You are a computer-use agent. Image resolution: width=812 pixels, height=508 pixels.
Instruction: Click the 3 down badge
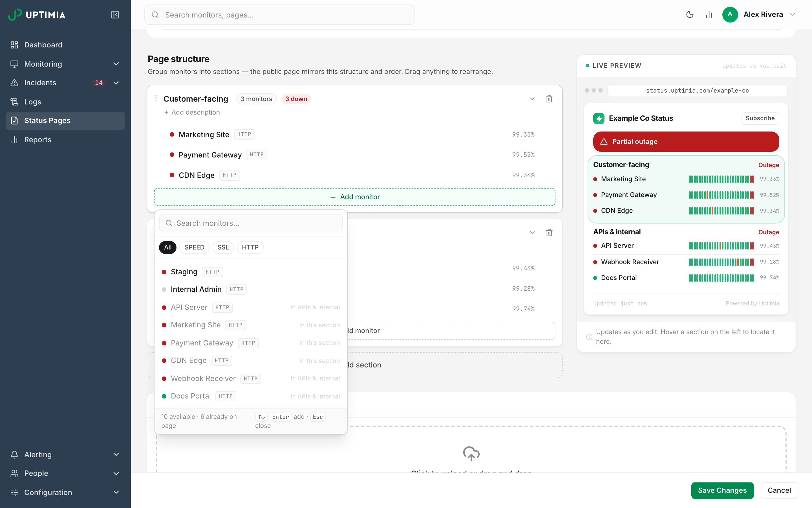(x=296, y=99)
